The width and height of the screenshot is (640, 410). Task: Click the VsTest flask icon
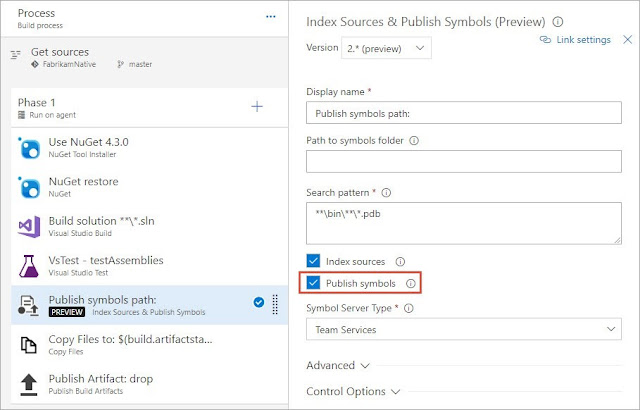tap(28, 266)
